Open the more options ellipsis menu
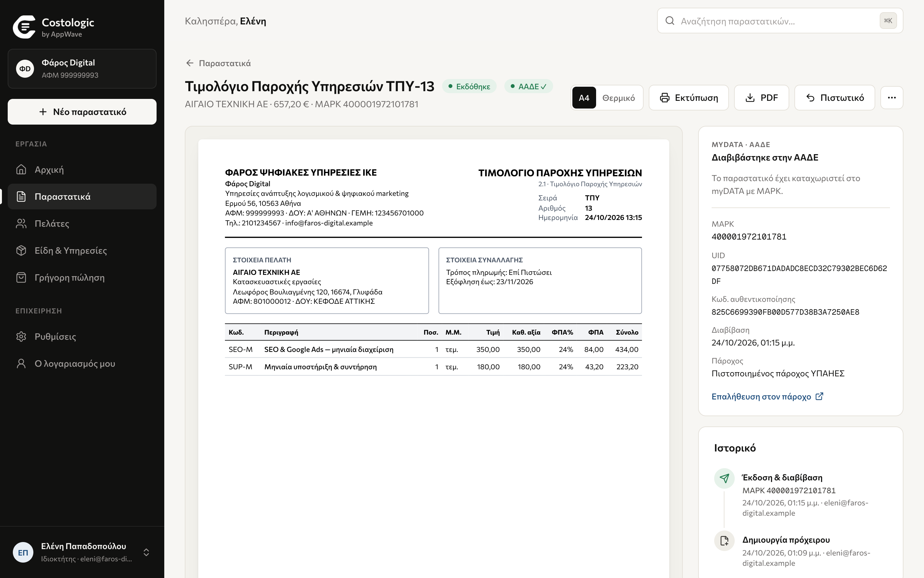The height and width of the screenshot is (578, 924). 892,98
